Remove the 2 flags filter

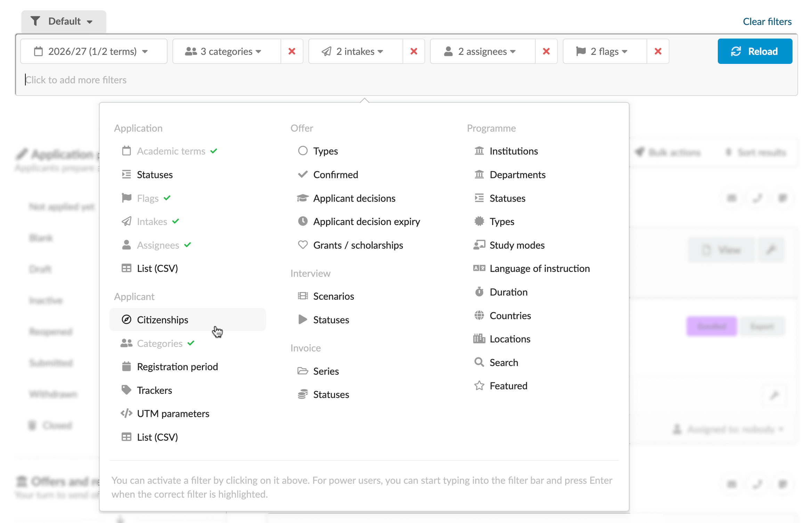658,51
